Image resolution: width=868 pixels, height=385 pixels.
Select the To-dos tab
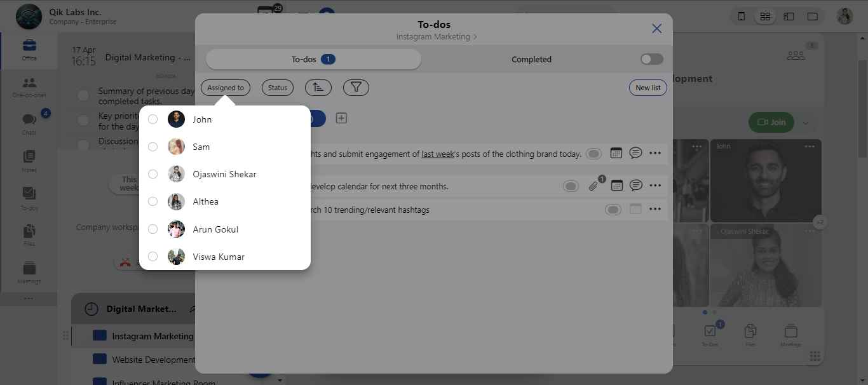point(313,59)
